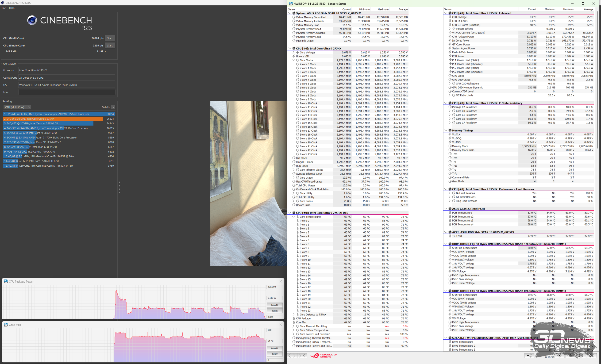Click Auto Fit in CPU Package Power graph
The height and width of the screenshot is (364, 601).
click(275, 305)
